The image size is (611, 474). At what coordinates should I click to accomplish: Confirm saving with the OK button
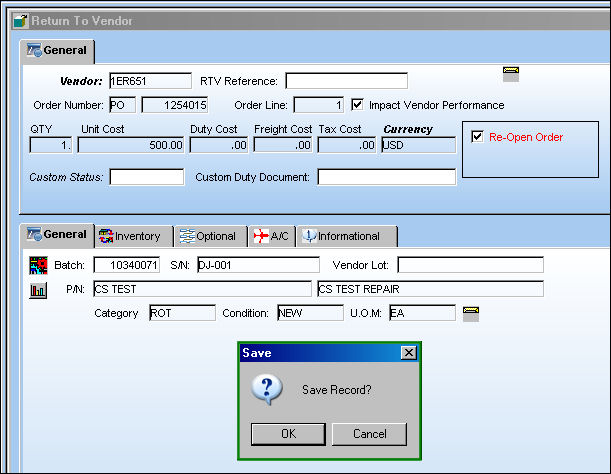tap(288, 434)
